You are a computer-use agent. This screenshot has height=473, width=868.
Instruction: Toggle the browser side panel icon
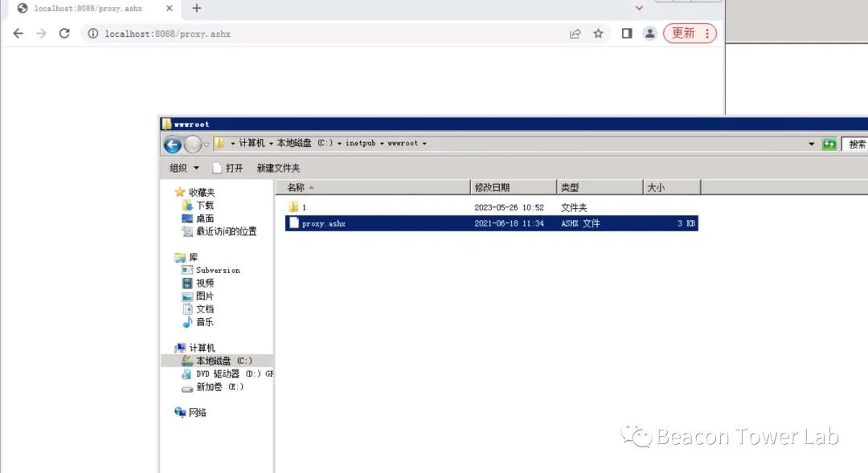627,34
